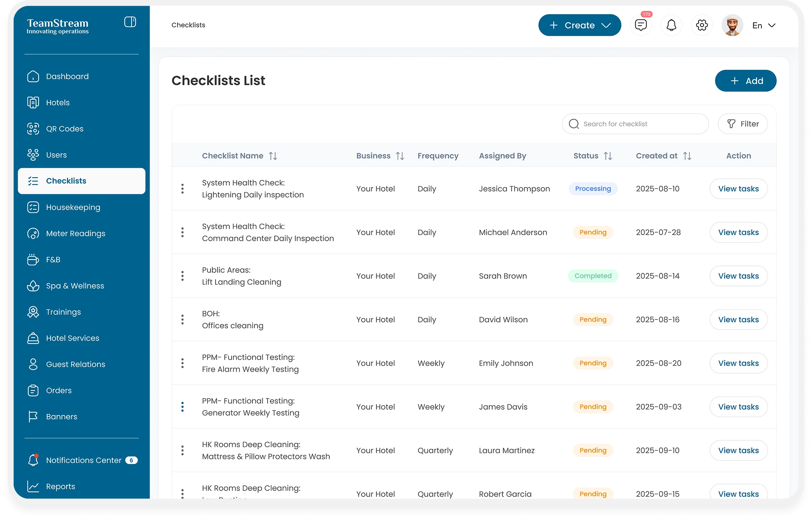Open settings gear icon

tap(702, 25)
